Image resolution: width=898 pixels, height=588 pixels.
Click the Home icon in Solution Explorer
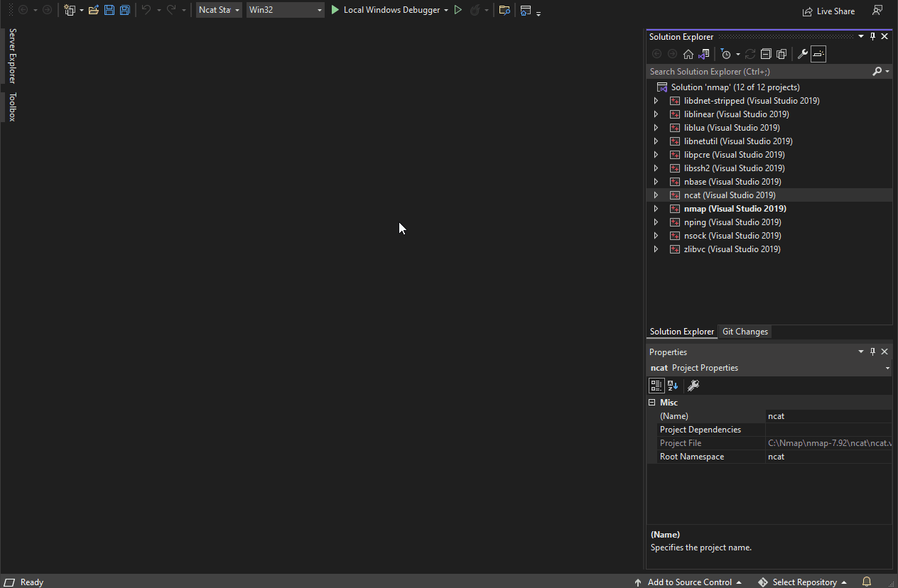688,54
